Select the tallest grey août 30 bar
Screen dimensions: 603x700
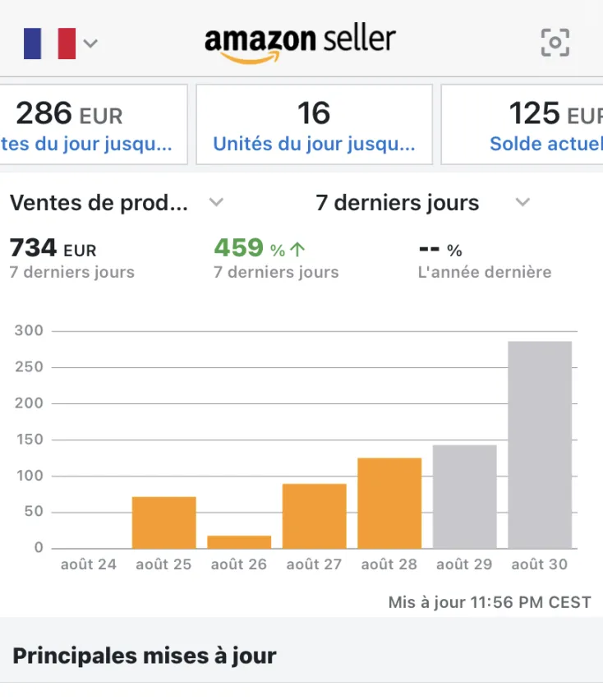pyautogui.click(x=540, y=444)
